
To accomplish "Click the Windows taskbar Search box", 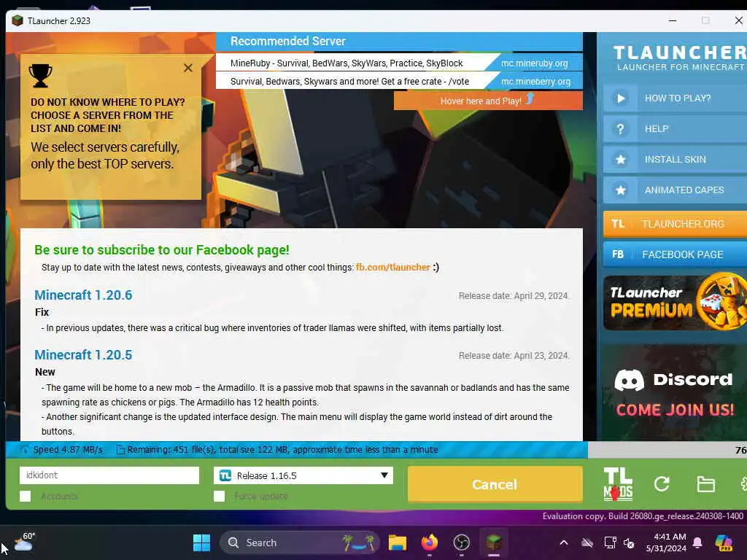I will (x=299, y=542).
